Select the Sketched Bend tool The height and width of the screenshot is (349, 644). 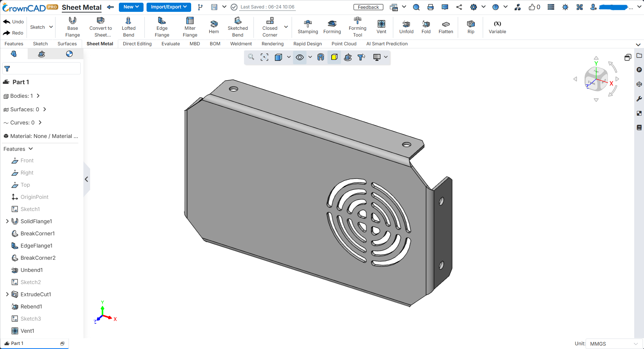coord(238,27)
